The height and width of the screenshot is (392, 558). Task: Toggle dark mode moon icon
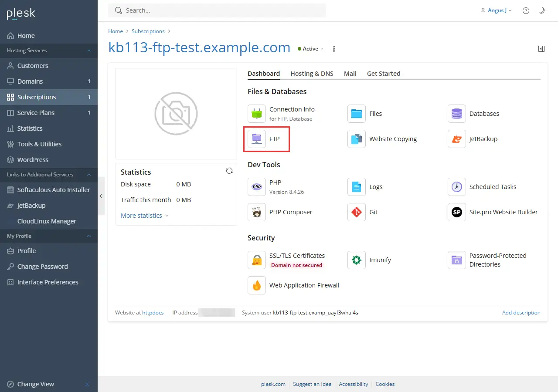pos(542,10)
